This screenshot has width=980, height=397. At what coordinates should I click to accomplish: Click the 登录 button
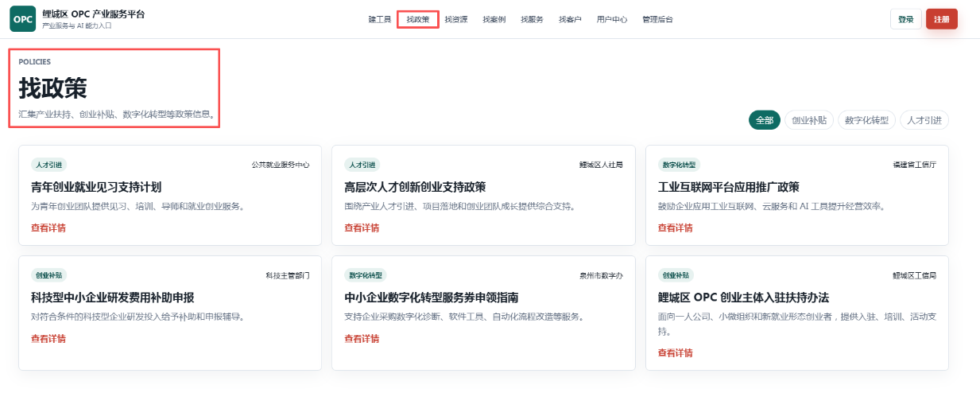click(x=906, y=19)
